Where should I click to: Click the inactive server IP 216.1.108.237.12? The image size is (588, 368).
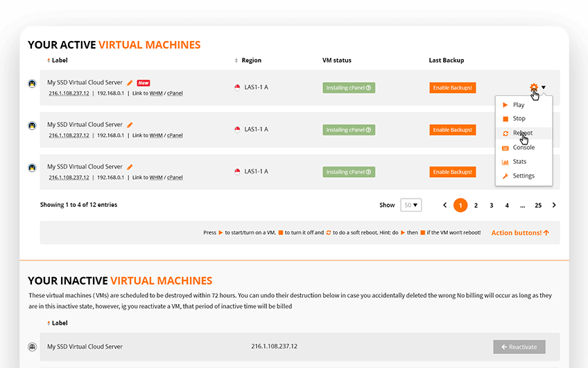point(274,346)
